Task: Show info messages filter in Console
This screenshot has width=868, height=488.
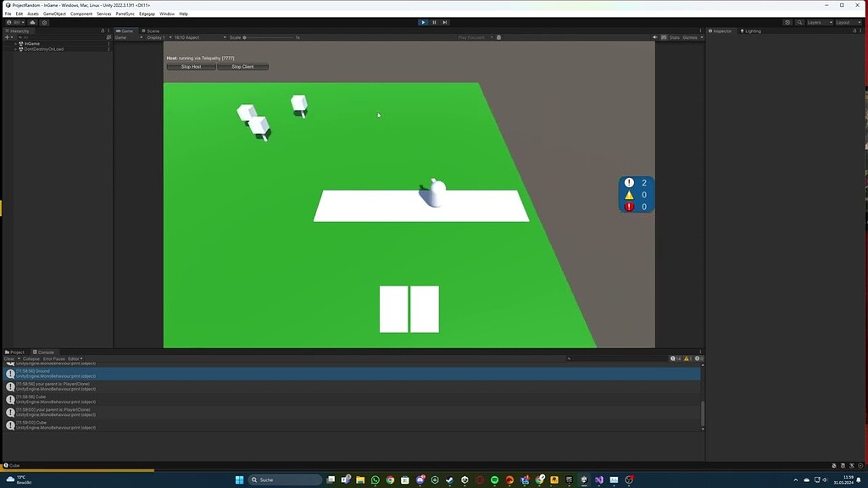Action: tap(672, 358)
